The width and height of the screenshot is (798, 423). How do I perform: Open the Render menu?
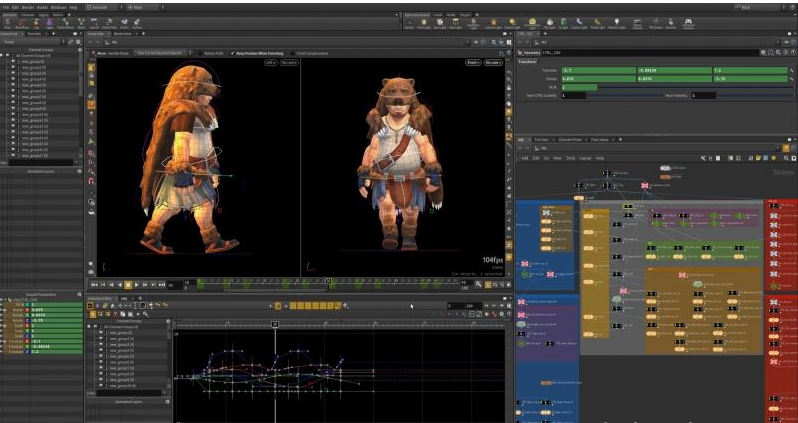(x=27, y=8)
